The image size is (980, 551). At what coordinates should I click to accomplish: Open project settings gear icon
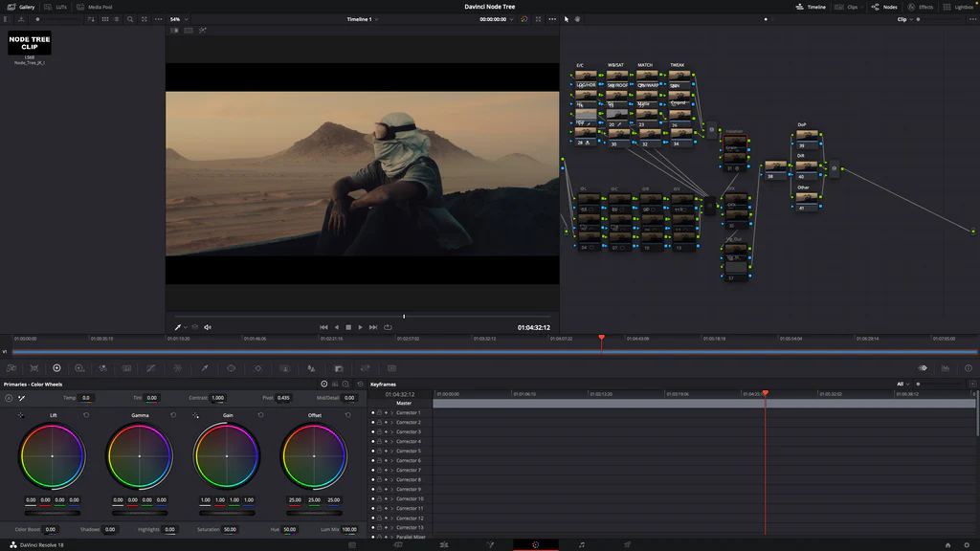pos(967,544)
